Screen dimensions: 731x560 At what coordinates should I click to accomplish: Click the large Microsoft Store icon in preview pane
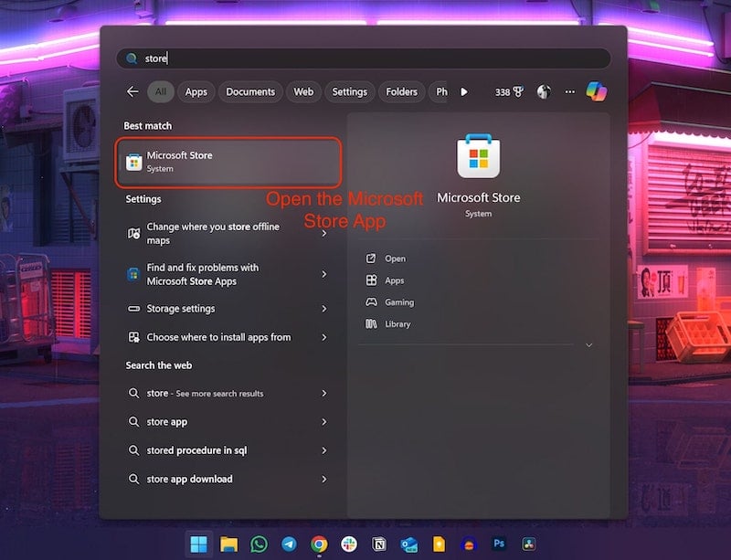(x=478, y=156)
